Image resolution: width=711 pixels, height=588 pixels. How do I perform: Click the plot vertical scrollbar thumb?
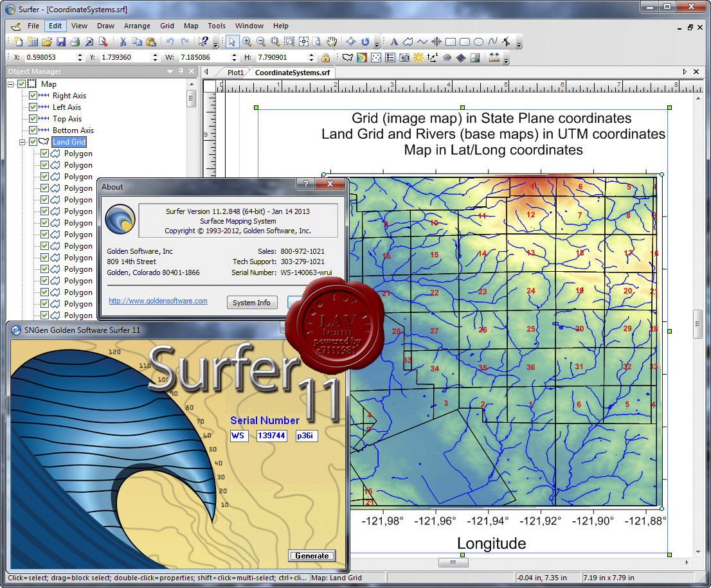[x=698, y=324]
